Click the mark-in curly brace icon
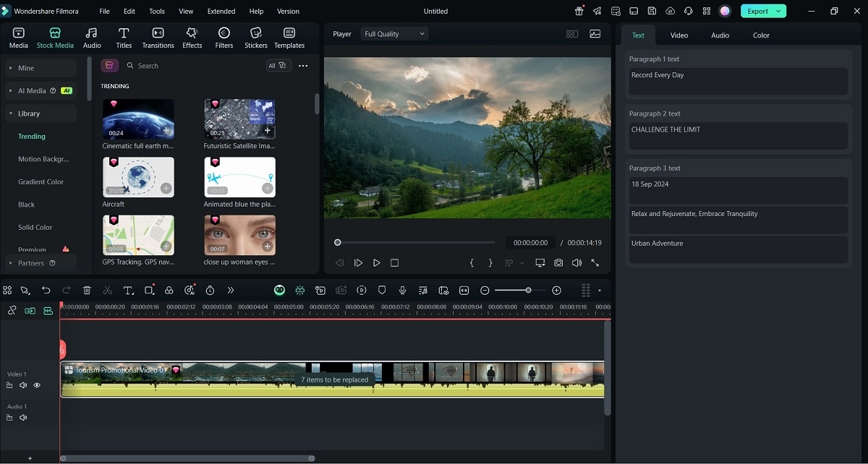 (x=472, y=263)
